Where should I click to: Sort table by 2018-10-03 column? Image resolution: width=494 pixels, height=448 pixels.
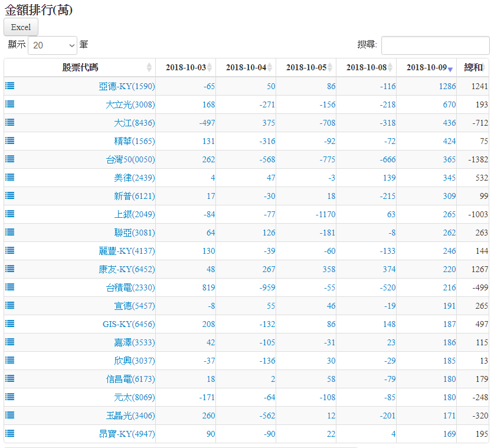[185, 68]
